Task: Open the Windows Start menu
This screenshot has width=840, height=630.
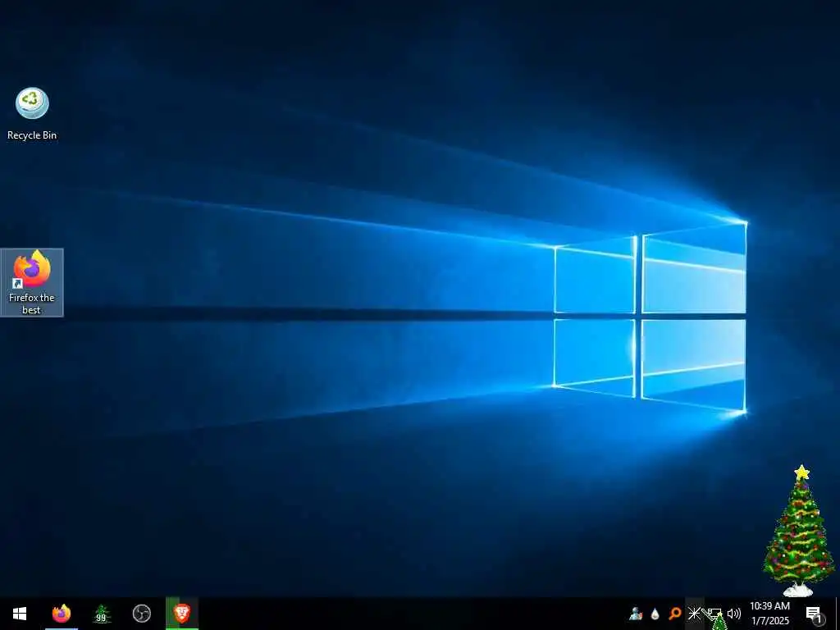Action: pos(20,614)
